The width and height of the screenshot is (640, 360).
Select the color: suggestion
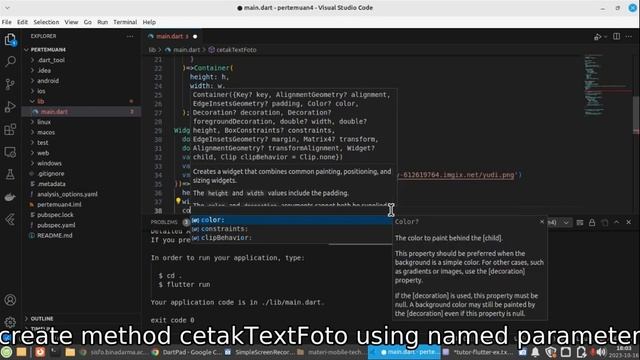(x=291, y=220)
